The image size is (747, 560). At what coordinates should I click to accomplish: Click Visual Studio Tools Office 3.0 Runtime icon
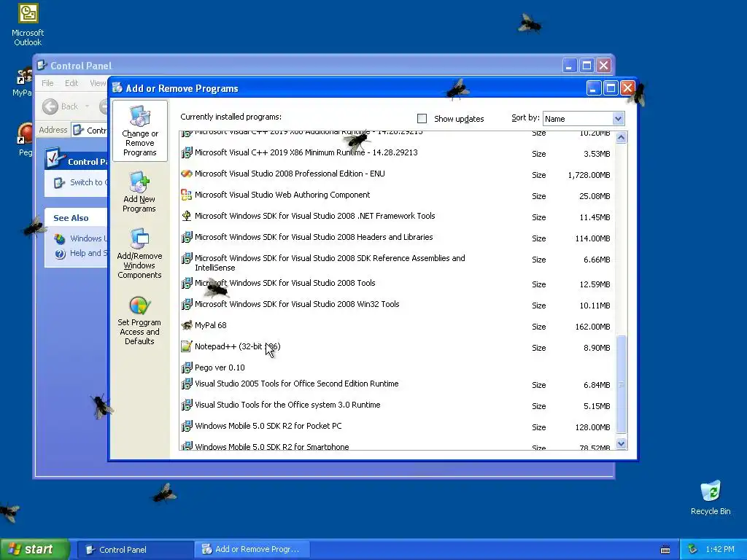[x=187, y=405]
